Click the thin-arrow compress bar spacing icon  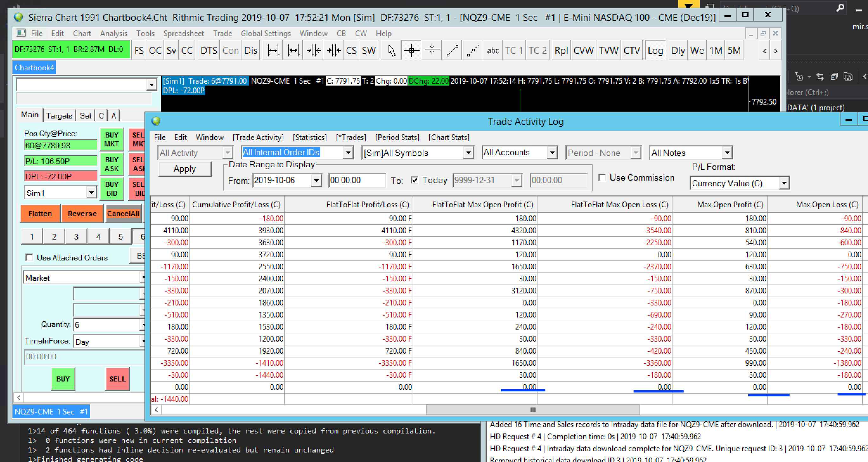coord(313,51)
